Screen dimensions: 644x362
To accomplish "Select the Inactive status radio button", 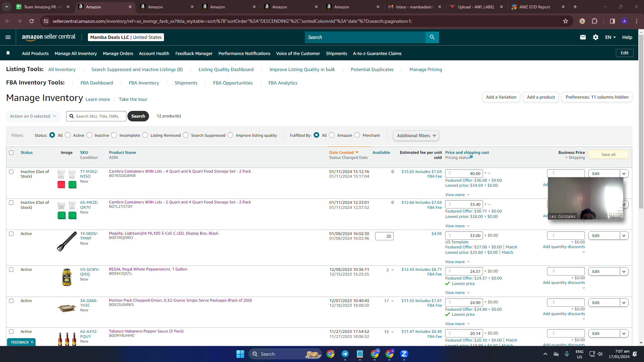I will pos(89,135).
